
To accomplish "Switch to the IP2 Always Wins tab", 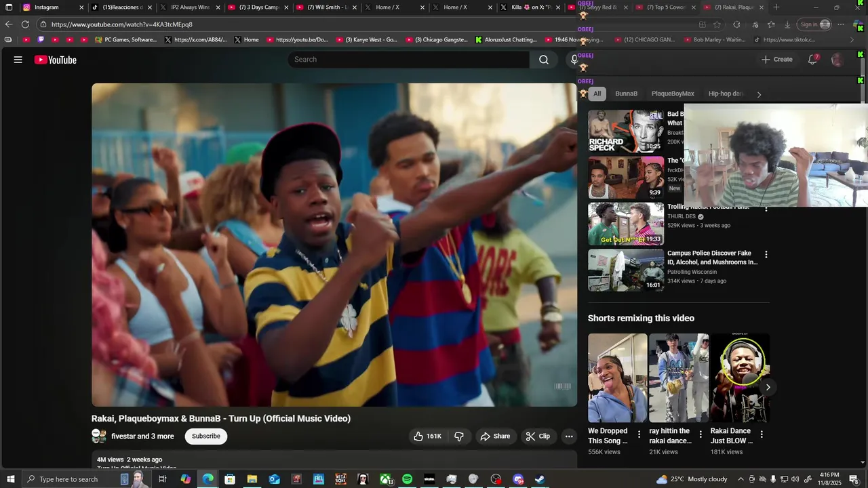I will [x=189, y=7].
